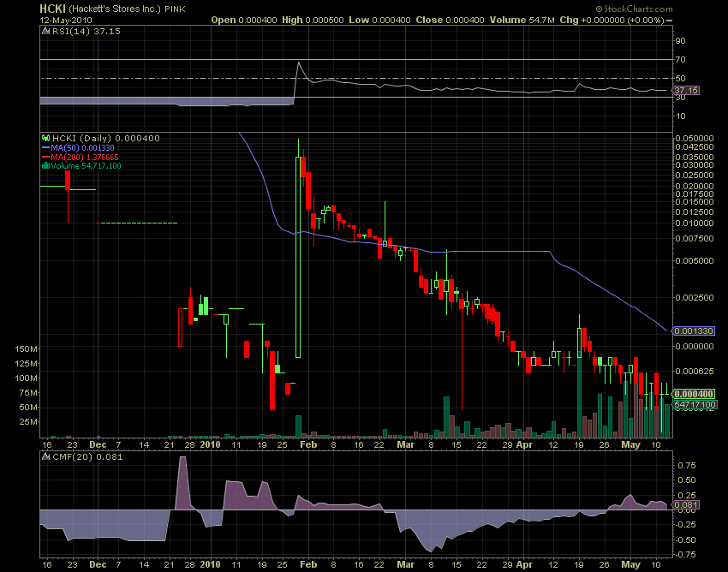Click the Close 0.000400 value in the header

point(450,20)
